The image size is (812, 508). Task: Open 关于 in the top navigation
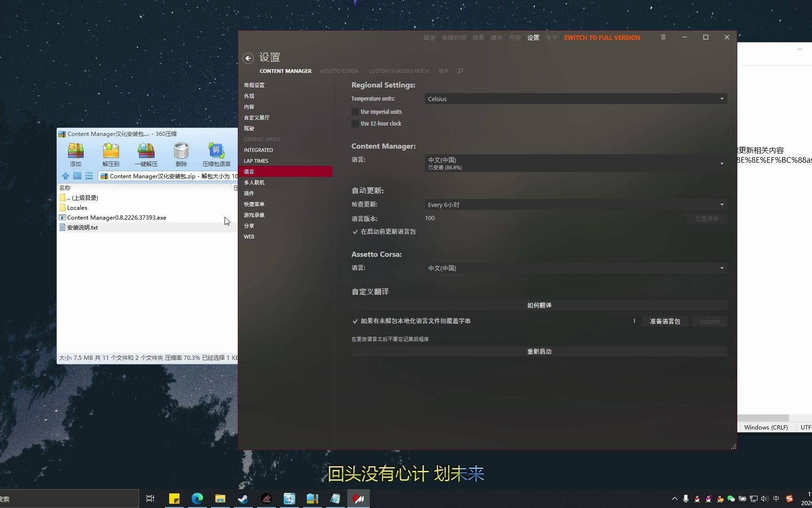[x=552, y=38]
